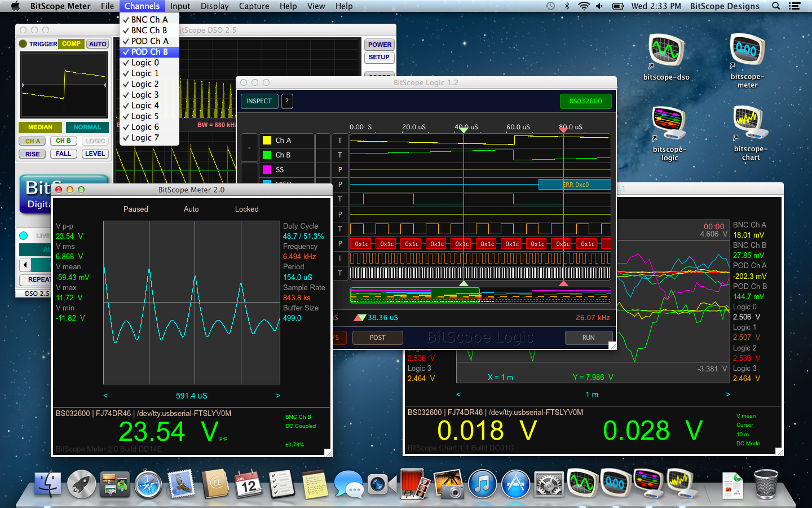The height and width of the screenshot is (508, 812).
Task: Switch to BitScope Logic from the Dock
Action: (x=648, y=484)
